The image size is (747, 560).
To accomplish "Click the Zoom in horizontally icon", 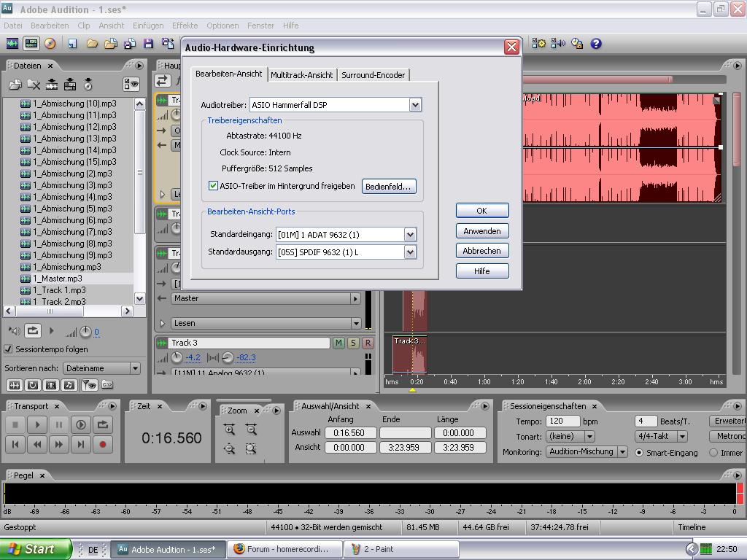I will tap(230, 430).
